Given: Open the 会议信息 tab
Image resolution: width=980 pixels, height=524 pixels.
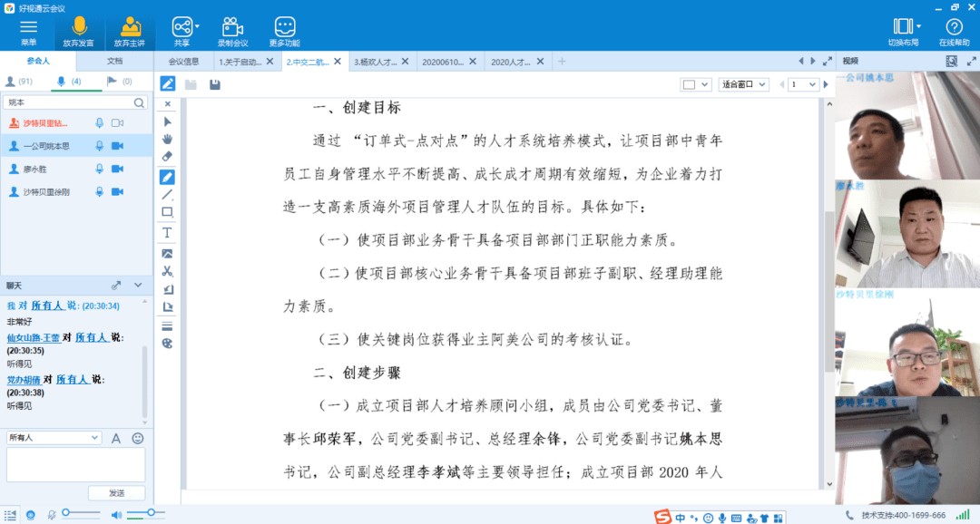Looking at the screenshot, I should (183, 62).
